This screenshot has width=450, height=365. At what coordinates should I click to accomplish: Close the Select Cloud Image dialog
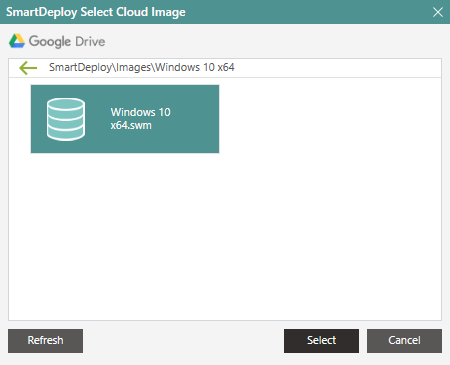(438, 12)
